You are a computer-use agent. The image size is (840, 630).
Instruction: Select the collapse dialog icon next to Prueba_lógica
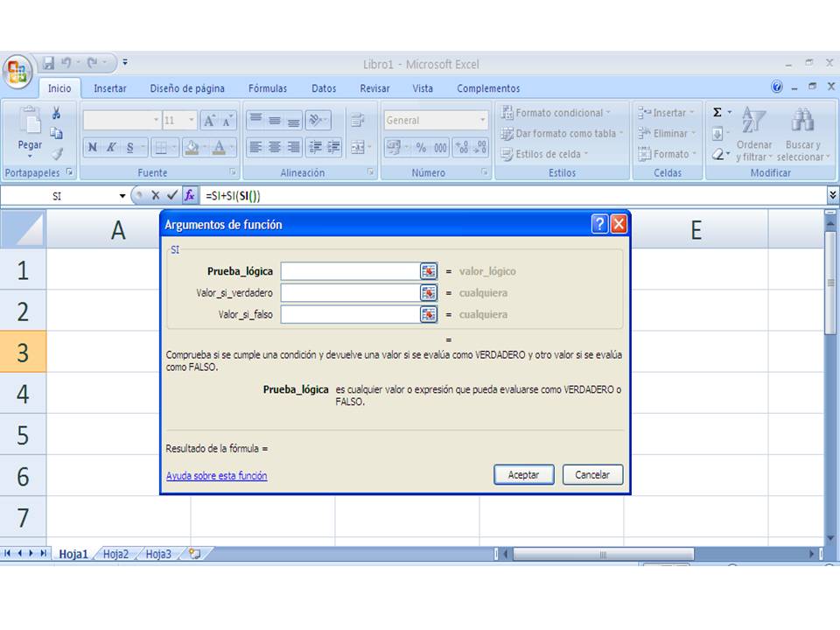(x=428, y=271)
